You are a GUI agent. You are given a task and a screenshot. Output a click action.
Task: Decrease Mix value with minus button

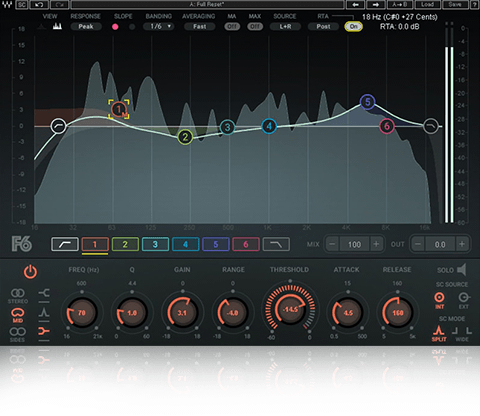point(332,244)
